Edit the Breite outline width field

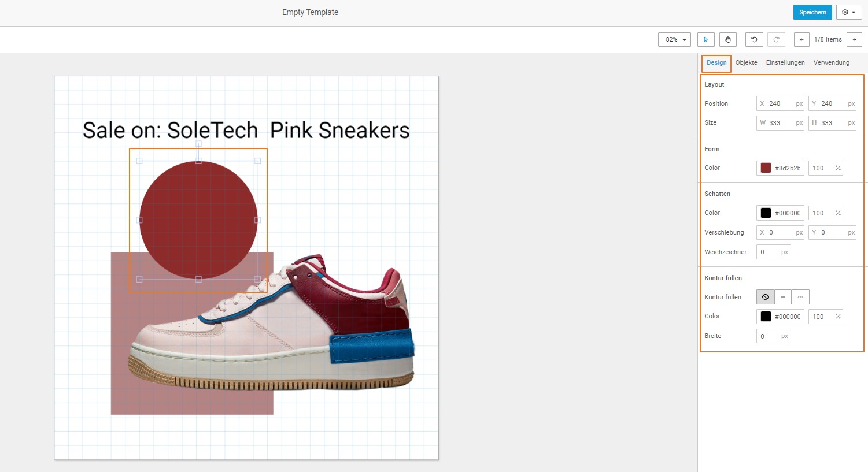point(773,336)
